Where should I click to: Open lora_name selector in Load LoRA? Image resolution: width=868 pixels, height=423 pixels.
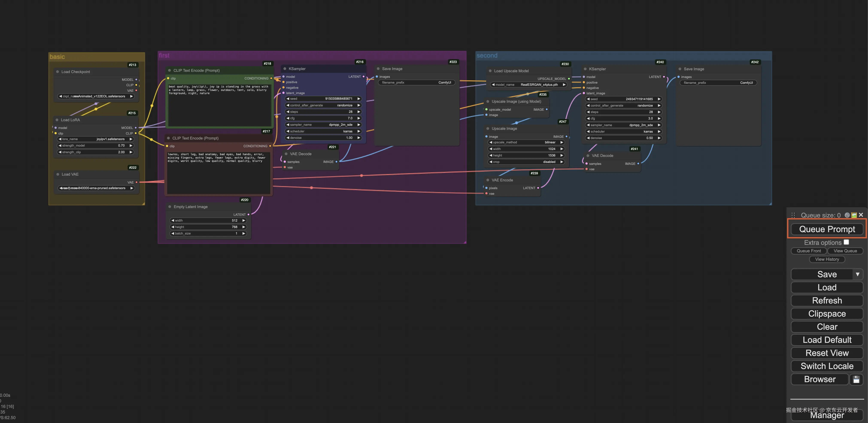(x=96, y=139)
